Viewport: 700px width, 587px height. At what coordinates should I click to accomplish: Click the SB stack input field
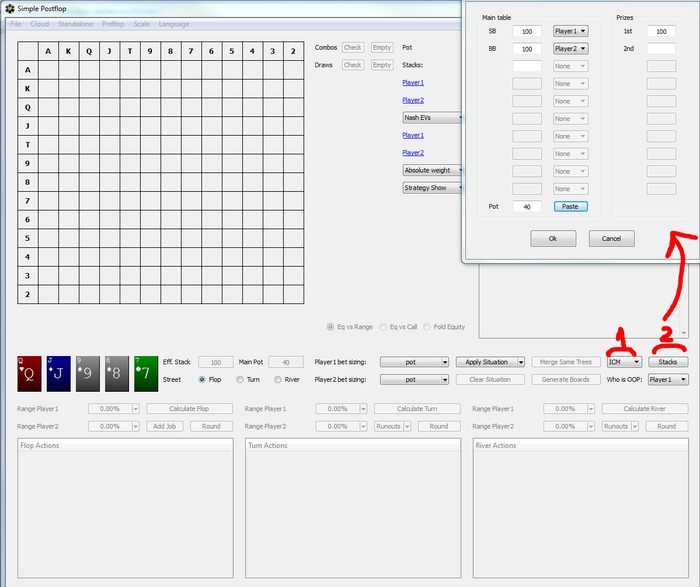pos(527,31)
